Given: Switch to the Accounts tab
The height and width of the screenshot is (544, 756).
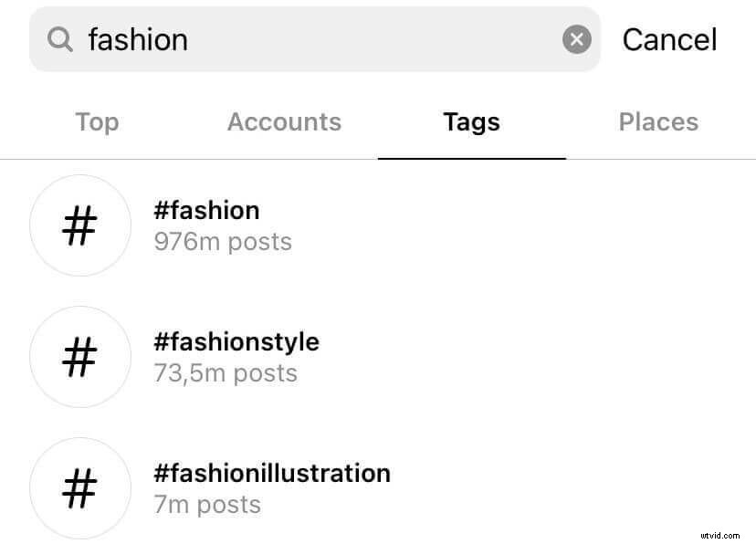Looking at the screenshot, I should click(284, 121).
